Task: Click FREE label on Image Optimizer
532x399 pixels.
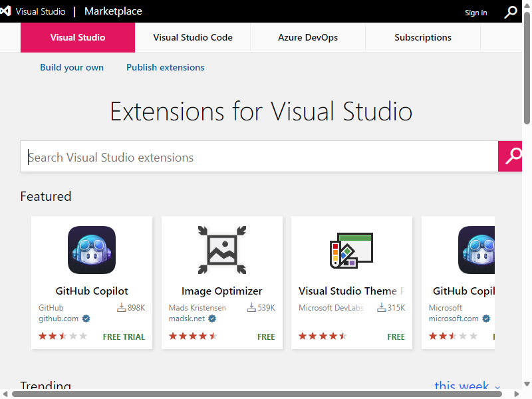Action: (x=266, y=337)
